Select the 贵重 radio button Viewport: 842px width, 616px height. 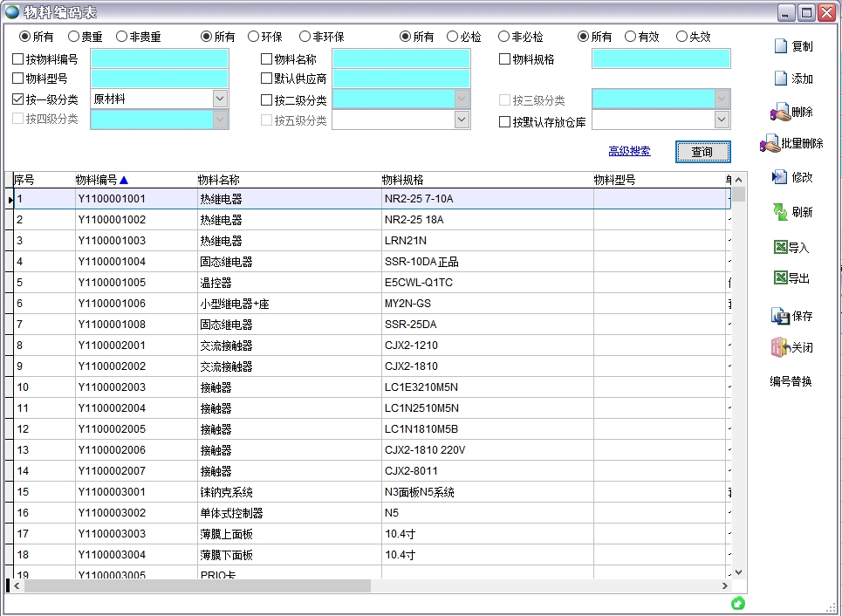coord(73,37)
